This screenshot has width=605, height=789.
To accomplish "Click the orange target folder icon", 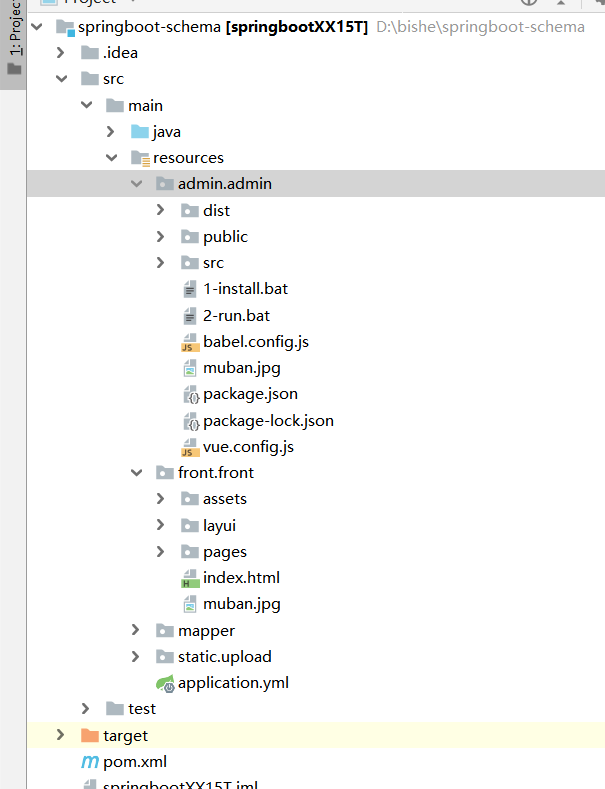I will (x=89, y=735).
